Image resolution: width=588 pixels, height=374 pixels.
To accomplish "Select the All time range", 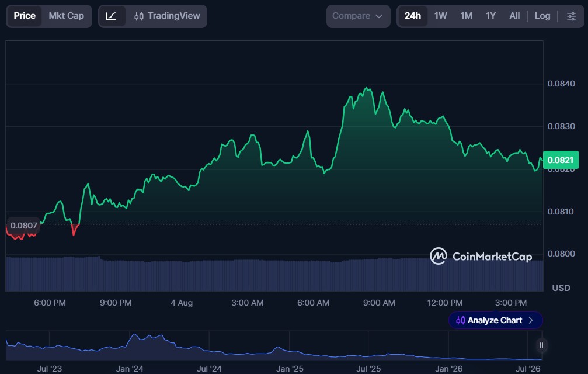I will click(x=514, y=16).
